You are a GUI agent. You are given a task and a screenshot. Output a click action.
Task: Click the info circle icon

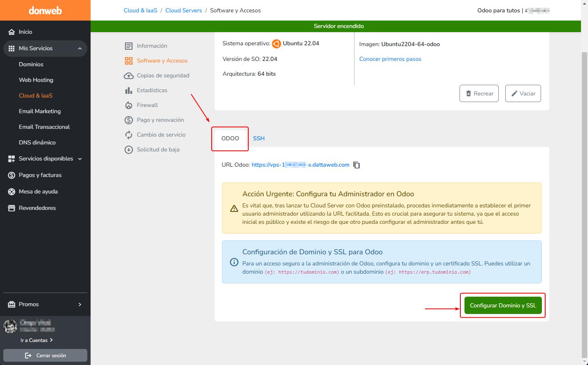pyautogui.click(x=234, y=262)
